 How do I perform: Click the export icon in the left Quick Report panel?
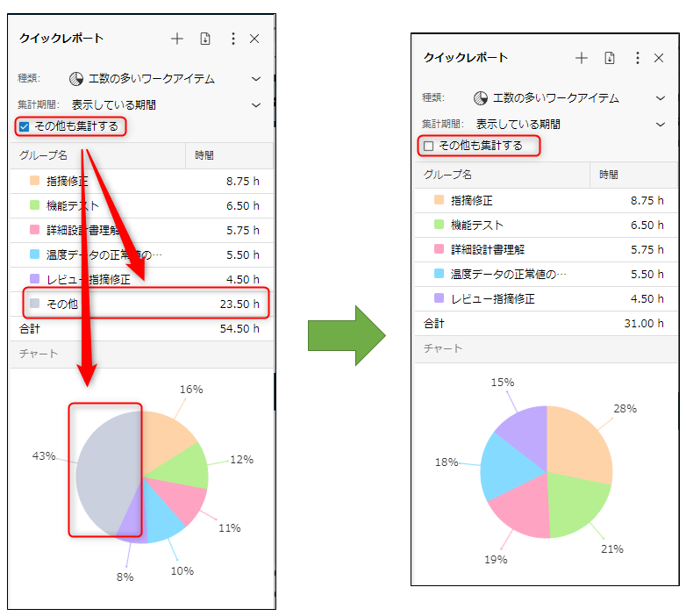pos(205,39)
